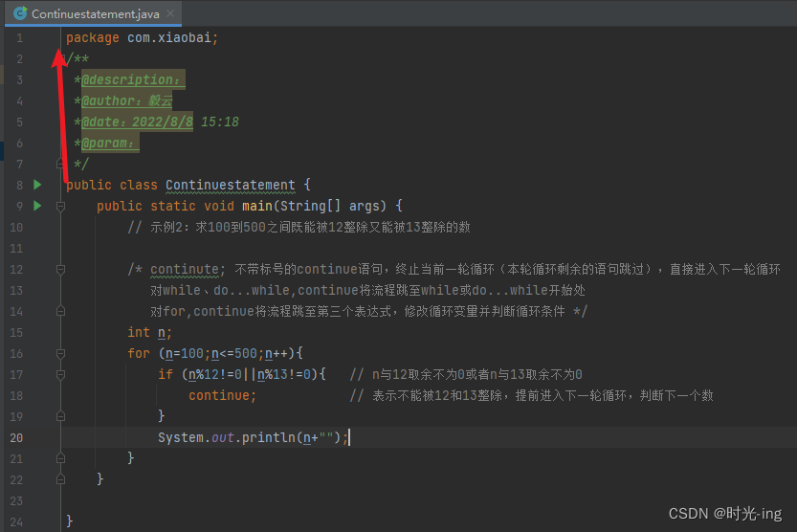Click the class name Continuestatement in the declaration
This screenshot has width=797, height=532.
click(x=230, y=185)
